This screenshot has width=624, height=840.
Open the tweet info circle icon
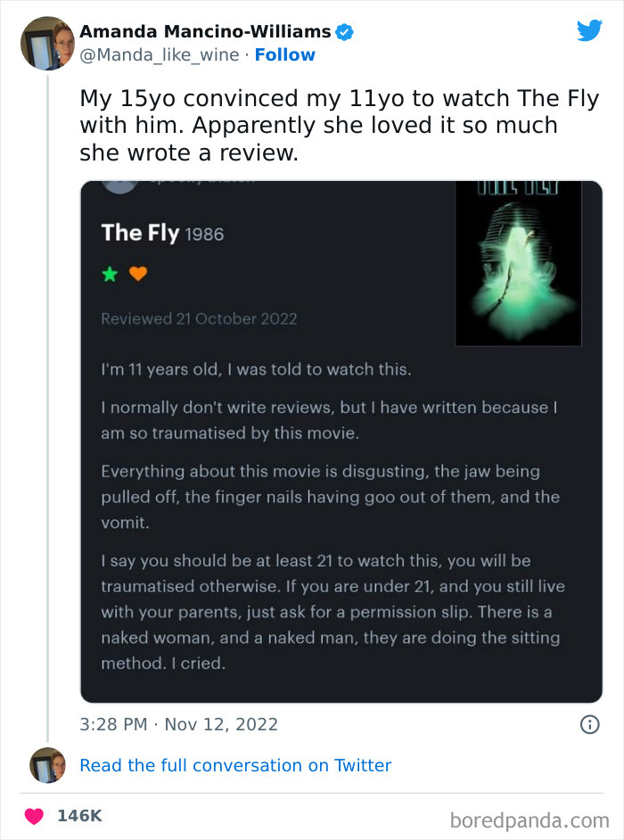coord(590,725)
